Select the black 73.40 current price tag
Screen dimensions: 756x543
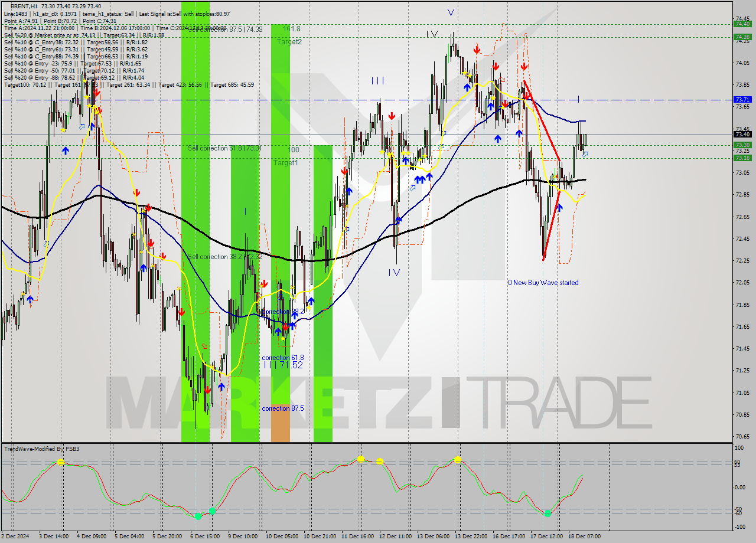pos(742,134)
